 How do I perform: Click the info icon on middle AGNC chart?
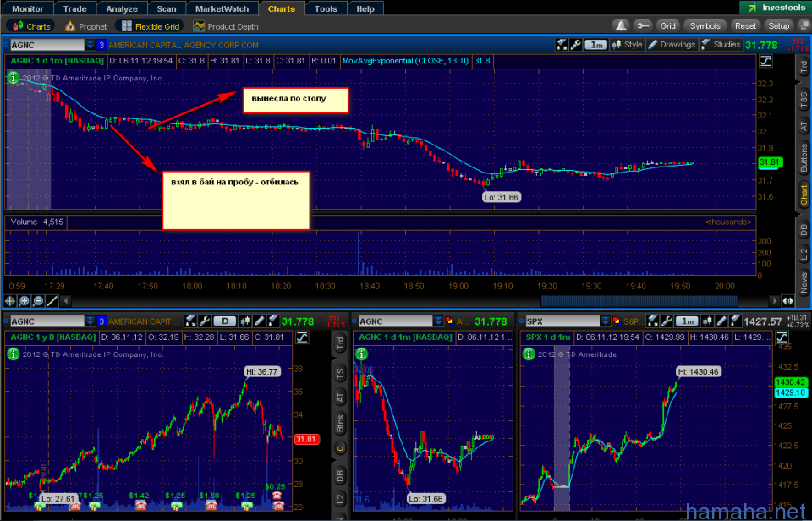361,354
